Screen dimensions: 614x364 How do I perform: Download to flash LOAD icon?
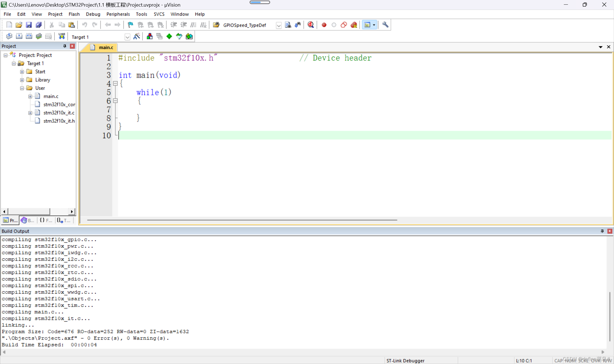[x=62, y=36]
